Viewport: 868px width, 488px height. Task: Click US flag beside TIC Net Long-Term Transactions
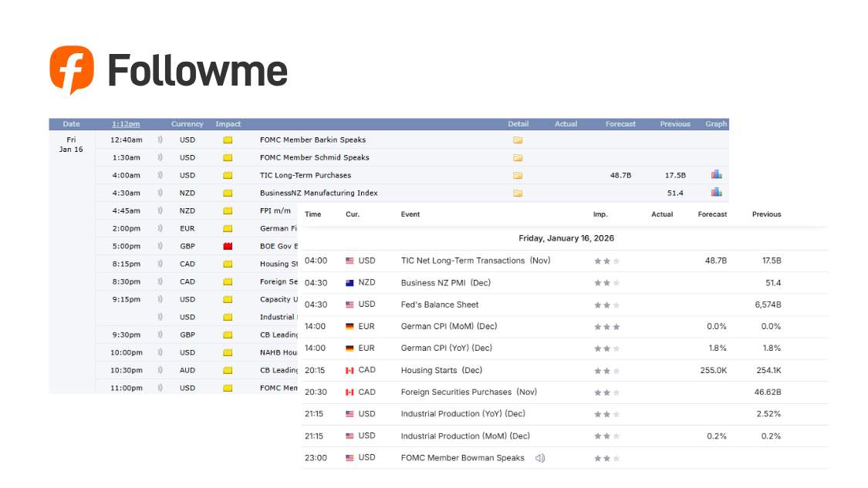(x=350, y=261)
